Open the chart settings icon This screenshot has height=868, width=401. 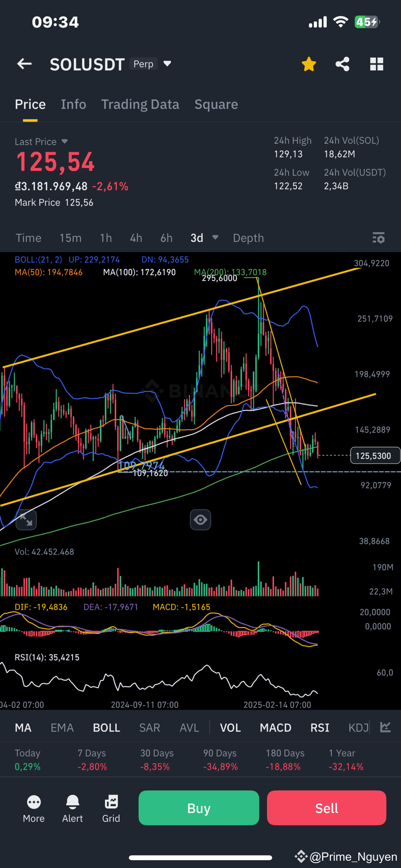[378, 238]
